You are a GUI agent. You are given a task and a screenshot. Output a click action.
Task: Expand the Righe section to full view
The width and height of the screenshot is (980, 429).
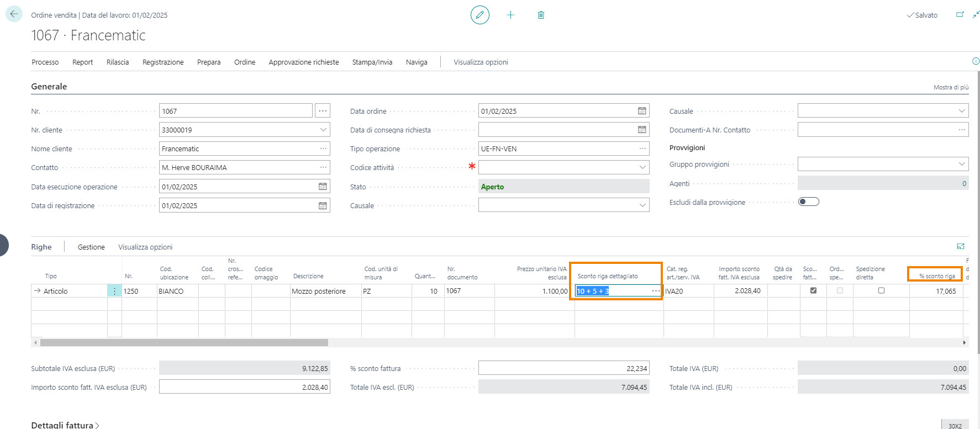click(960, 246)
